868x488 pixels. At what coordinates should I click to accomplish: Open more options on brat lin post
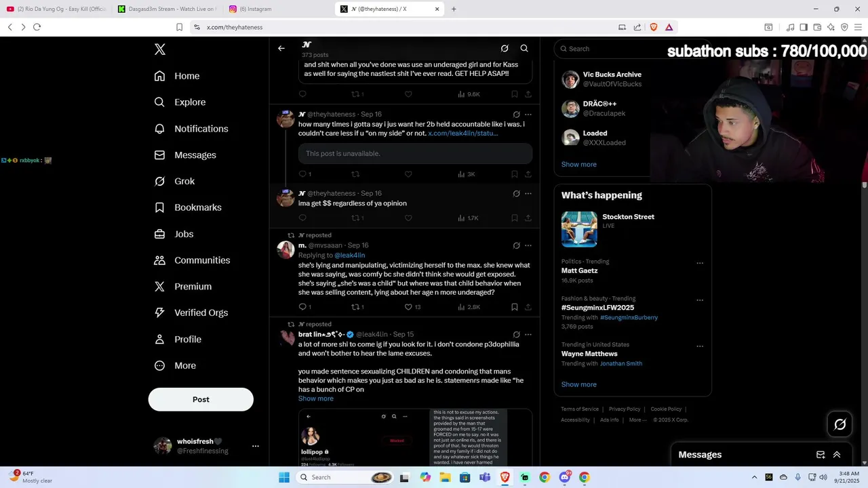pyautogui.click(x=528, y=334)
